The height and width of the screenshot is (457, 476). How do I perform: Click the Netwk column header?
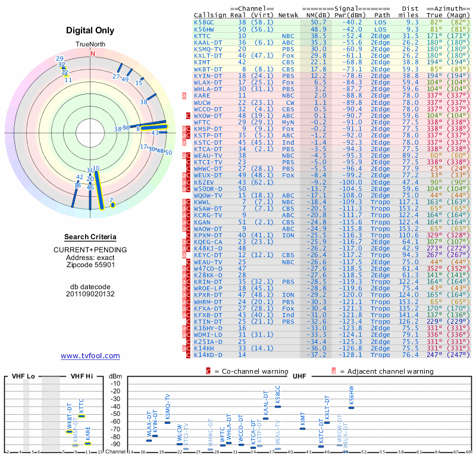pos(288,15)
